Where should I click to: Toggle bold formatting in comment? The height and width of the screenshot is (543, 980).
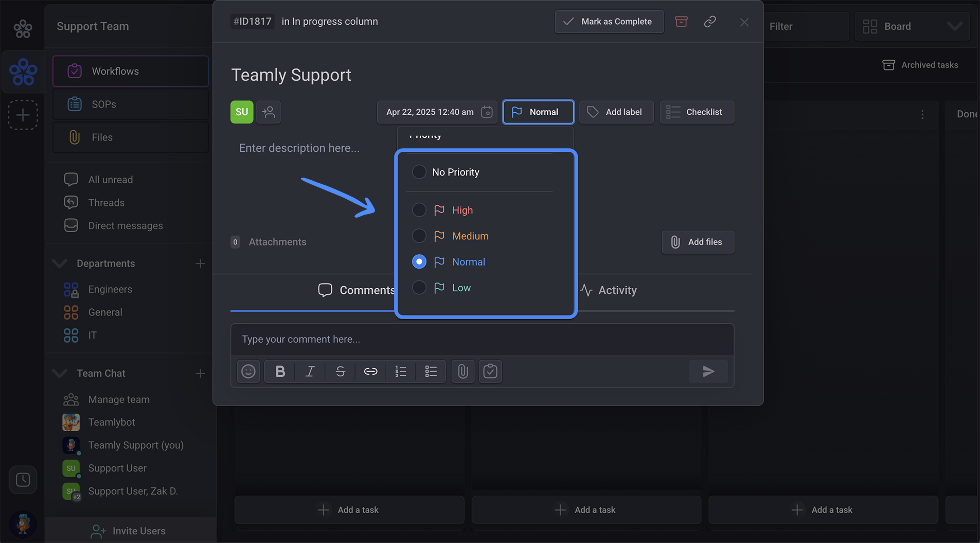[x=280, y=371]
